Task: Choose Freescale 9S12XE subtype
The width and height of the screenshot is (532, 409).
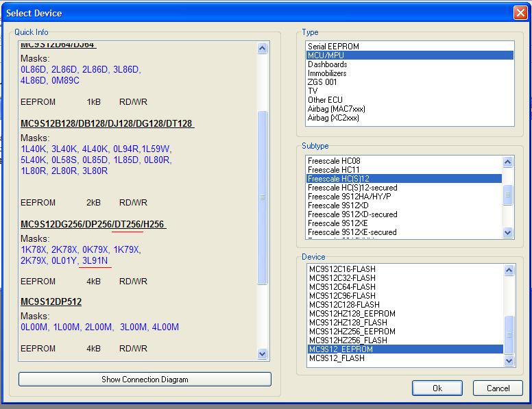Action: tap(339, 223)
